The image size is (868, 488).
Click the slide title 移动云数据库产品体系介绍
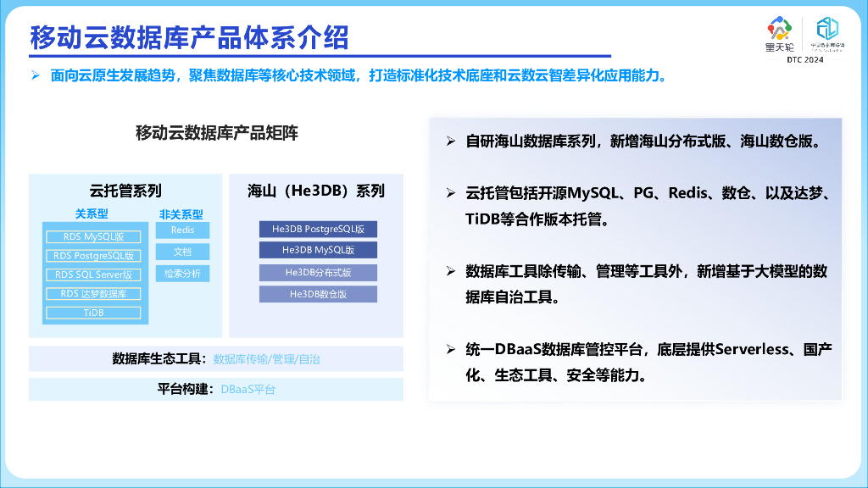pyautogui.click(x=189, y=37)
